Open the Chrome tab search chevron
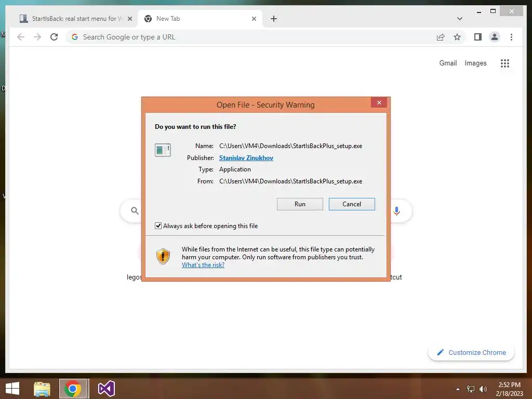Image resolution: width=532 pixels, height=399 pixels. [460, 19]
